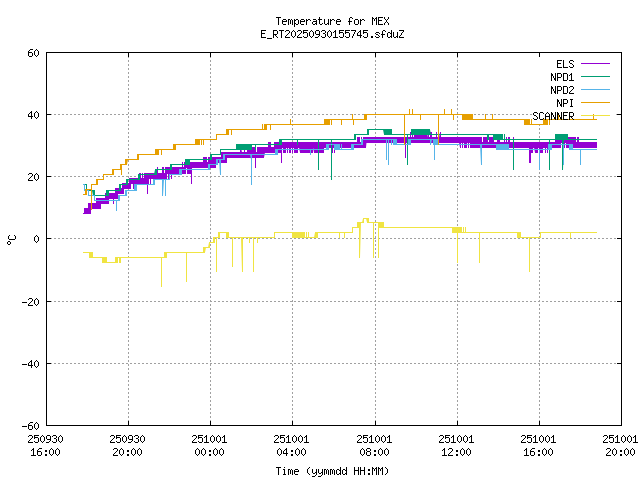This screenshot has height=480, width=640.
Task: Click the orange NPI legend line sample
Action: [x=595, y=103]
